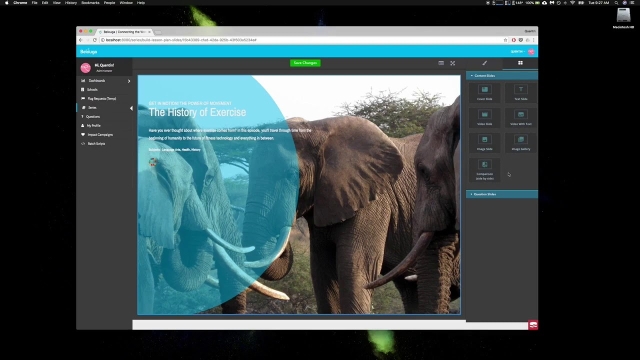The image size is (640, 360).
Task: Open Series in the sidebar
Action: 92,108
